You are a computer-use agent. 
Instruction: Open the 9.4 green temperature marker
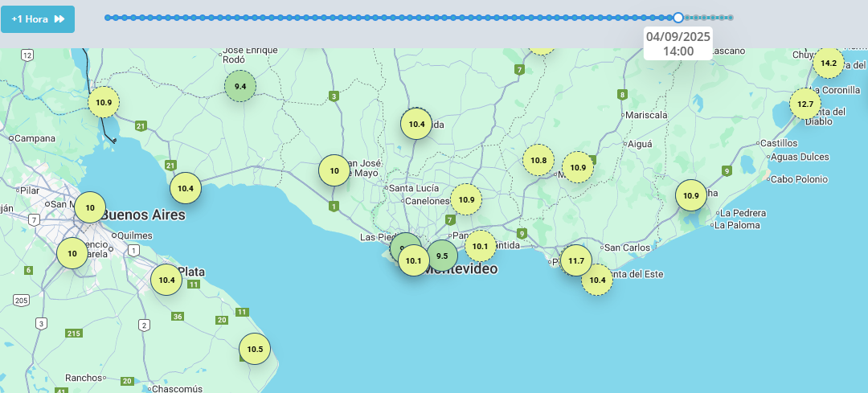click(240, 86)
